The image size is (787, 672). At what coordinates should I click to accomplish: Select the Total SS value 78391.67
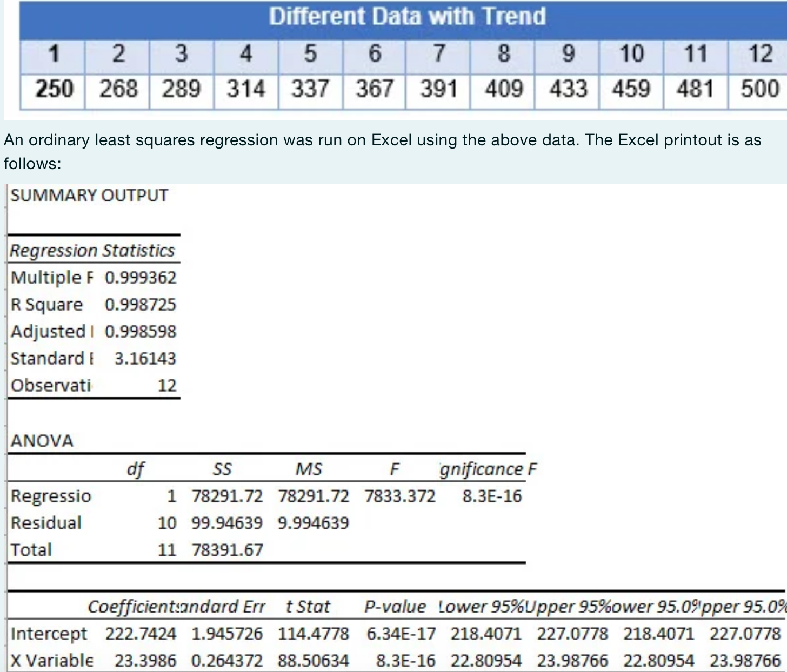pos(227,549)
